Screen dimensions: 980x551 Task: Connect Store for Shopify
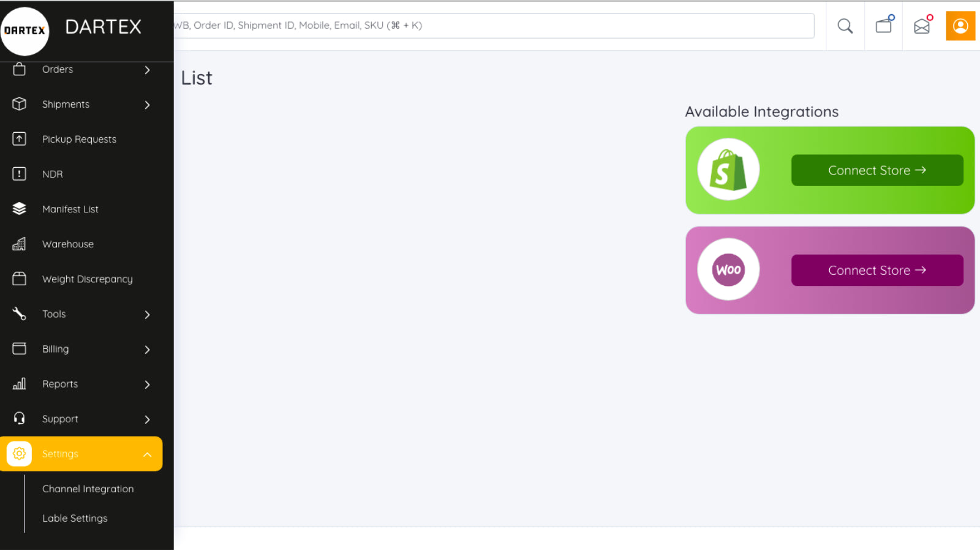pos(877,170)
